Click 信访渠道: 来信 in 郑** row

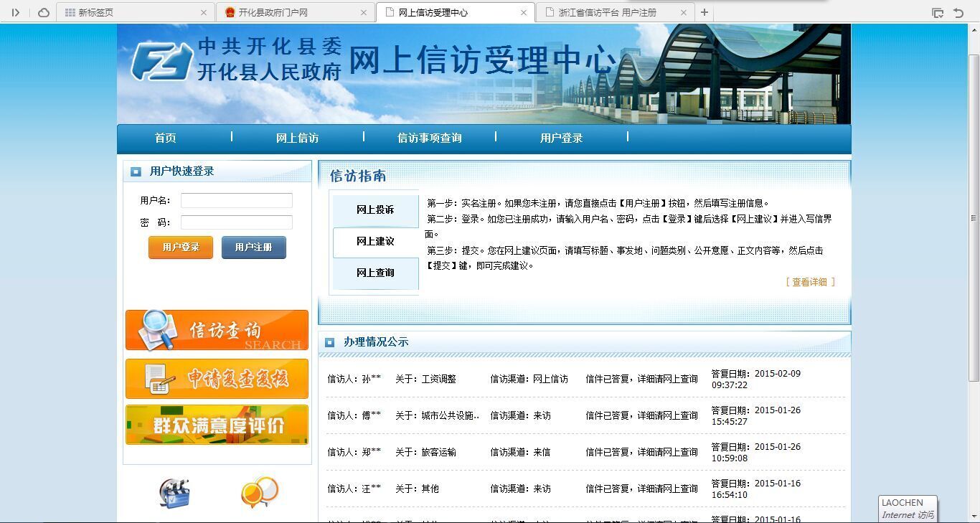[521, 452]
